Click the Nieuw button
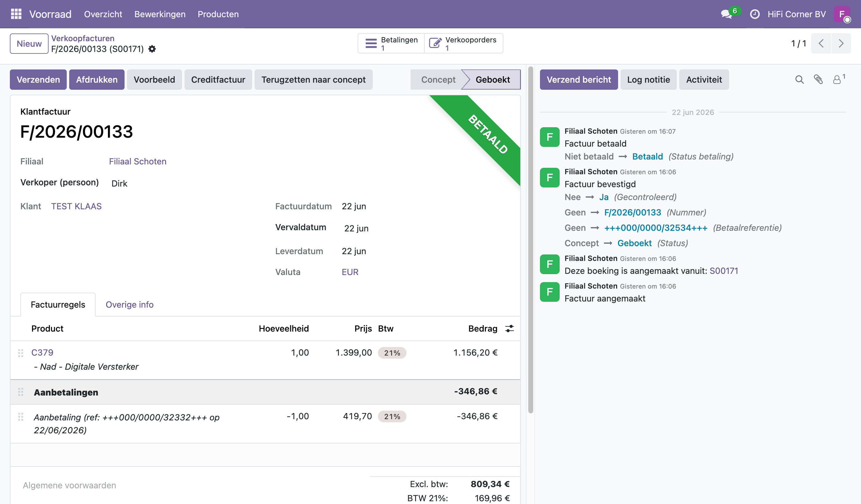 click(x=29, y=43)
